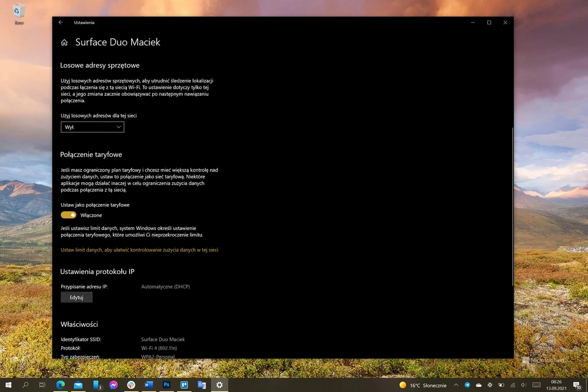Open Photoshop from the taskbar
This screenshot has width=588, height=392.
click(x=166, y=385)
